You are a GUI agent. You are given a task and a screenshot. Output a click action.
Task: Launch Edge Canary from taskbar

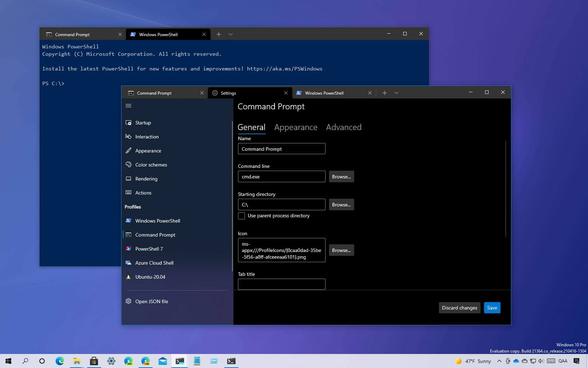pos(145,361)
